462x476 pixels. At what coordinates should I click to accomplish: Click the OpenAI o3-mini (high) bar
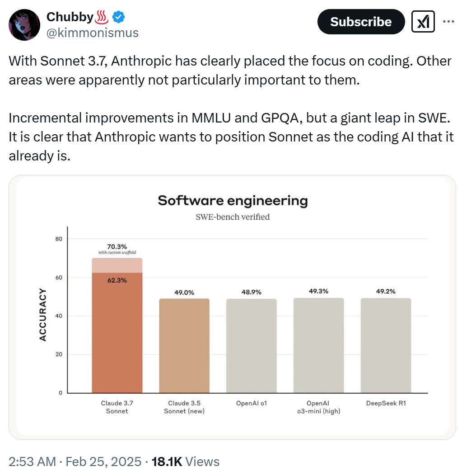[x=318, y=345]
